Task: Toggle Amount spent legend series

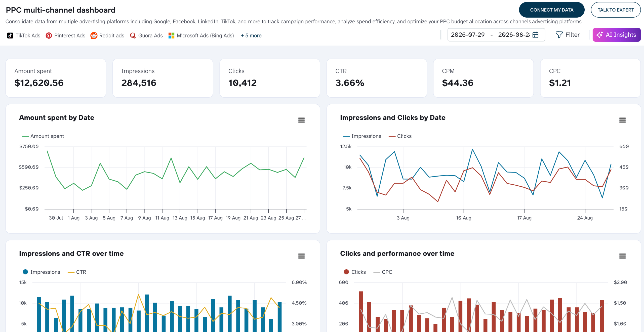Action: (43, 136)
